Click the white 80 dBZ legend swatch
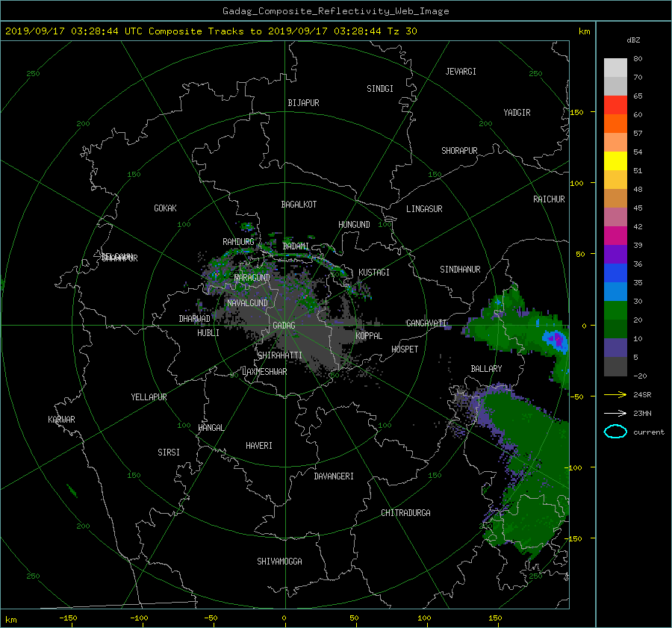672x628 pixels. pyautogui.click(x=615, y=67)
